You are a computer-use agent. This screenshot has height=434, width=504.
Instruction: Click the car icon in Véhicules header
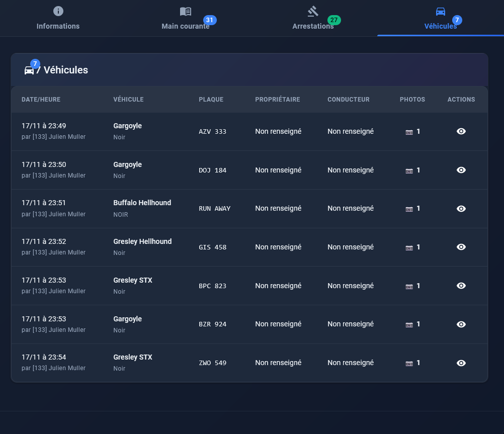pos(29,70)
